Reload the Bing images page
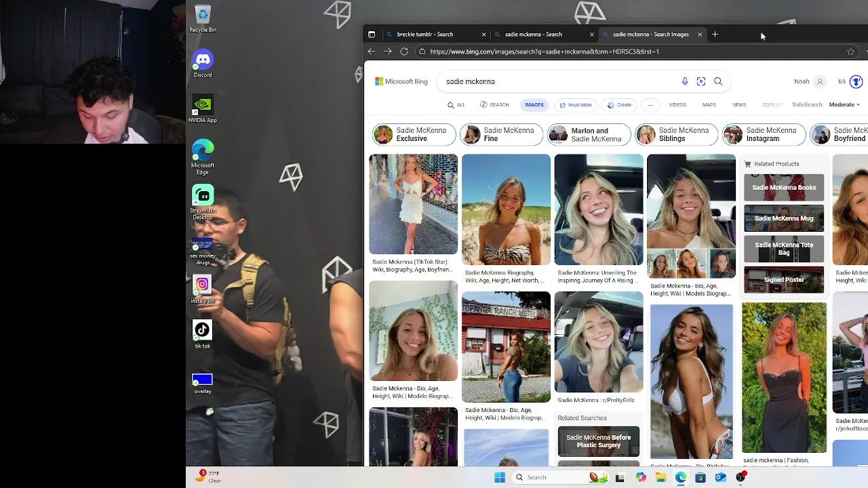Image resolution: width=868 pixels, height=488 pixels. 404,52
